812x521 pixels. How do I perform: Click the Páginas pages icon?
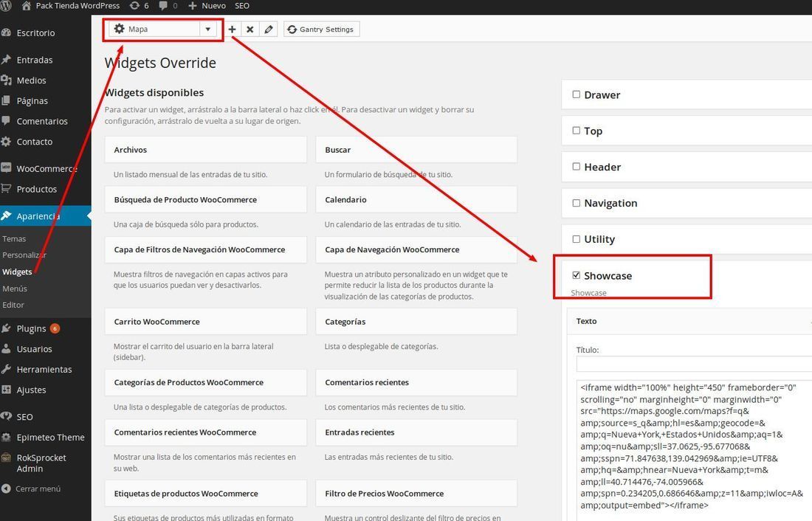(6, 100)
